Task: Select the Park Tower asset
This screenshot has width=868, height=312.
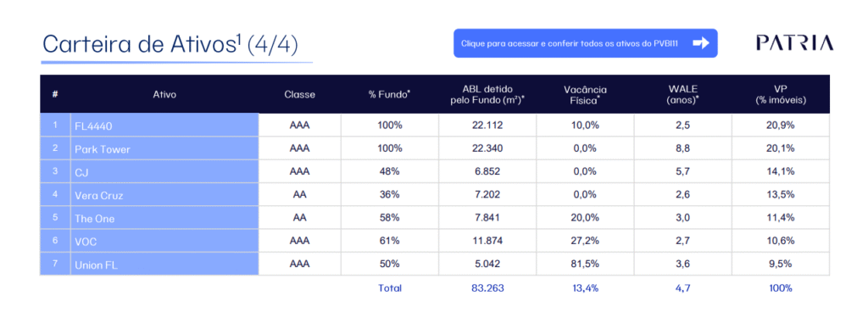Action: (x=103, y=149)
